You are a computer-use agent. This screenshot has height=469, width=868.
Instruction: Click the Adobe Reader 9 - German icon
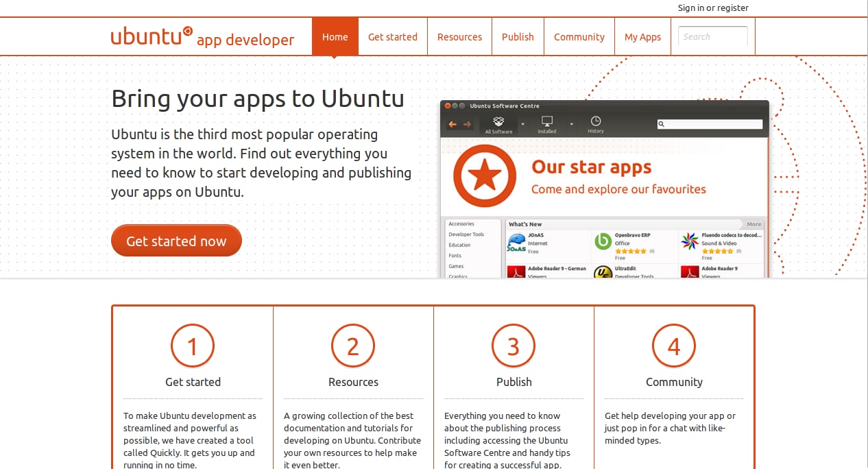516,272
